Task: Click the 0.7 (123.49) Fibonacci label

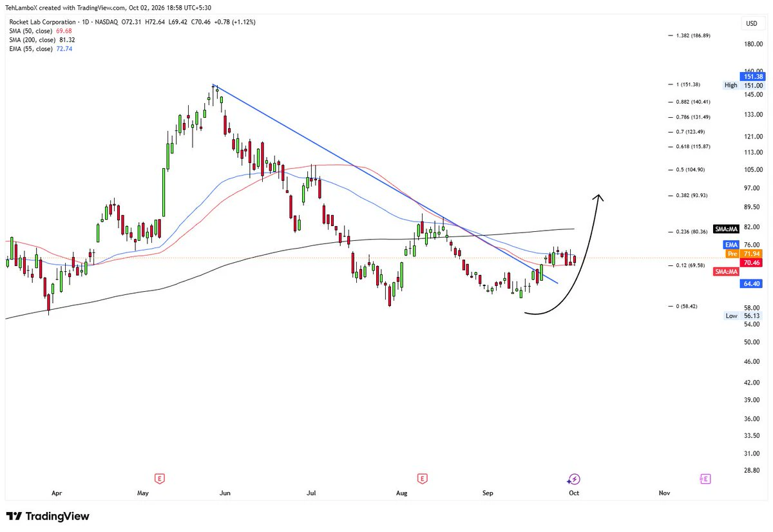Action: pos(691,131)
